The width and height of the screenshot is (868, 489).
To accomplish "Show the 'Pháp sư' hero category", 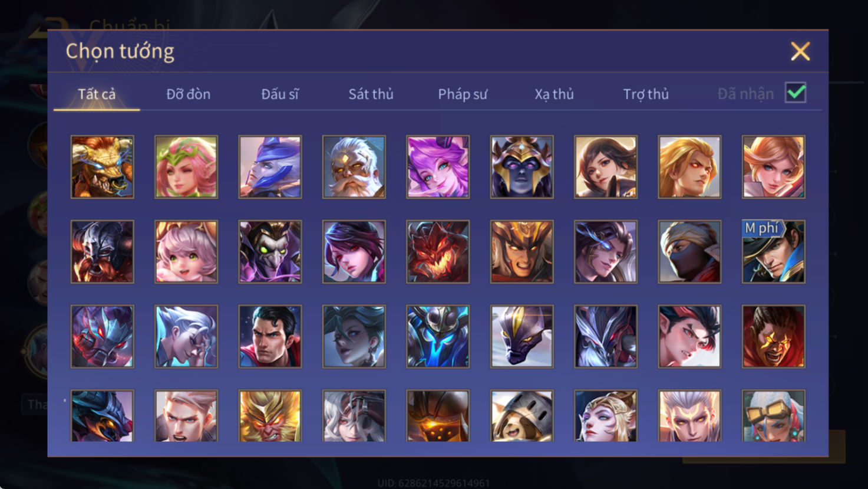I will [x=463, y=94].
